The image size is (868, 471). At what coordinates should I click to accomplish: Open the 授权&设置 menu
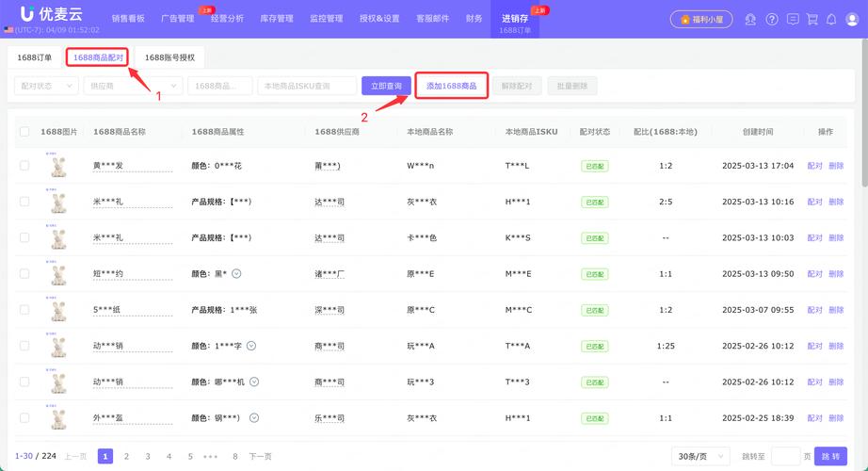pos(379,18)
